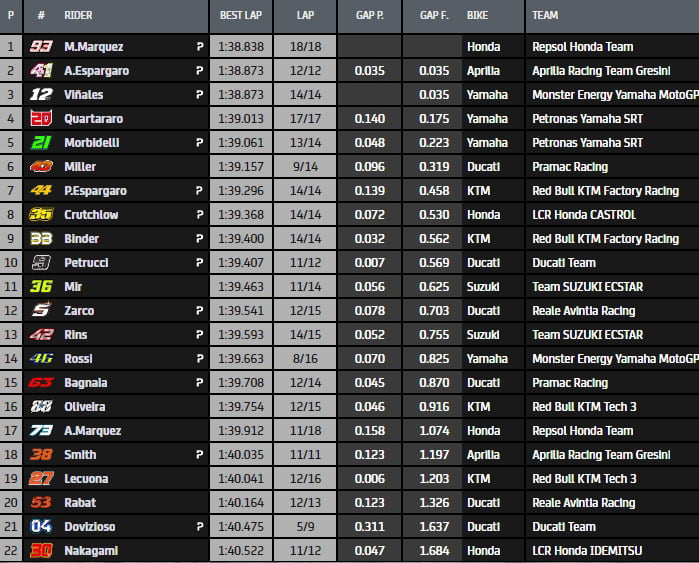Click the RIDER column header
Viewport: 699px width, 563px height.
78,16
